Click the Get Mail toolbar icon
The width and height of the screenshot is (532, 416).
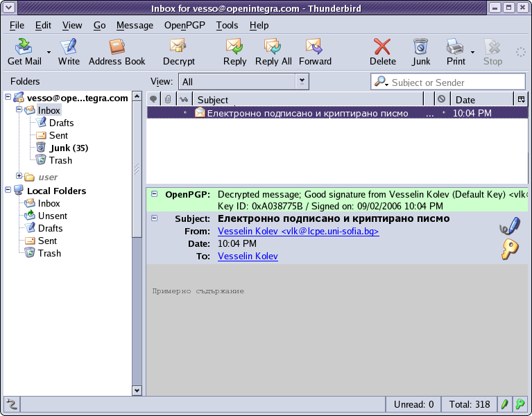24,52
